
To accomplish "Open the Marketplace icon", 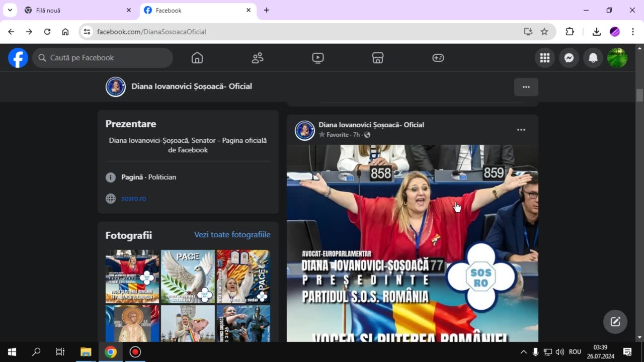I will point(378,58).
